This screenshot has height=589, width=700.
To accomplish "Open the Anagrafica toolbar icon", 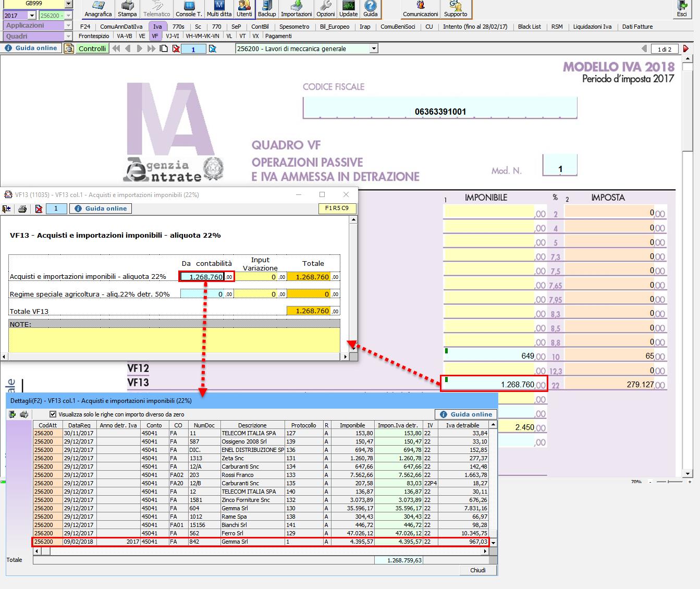I will (x=98, y=9).
